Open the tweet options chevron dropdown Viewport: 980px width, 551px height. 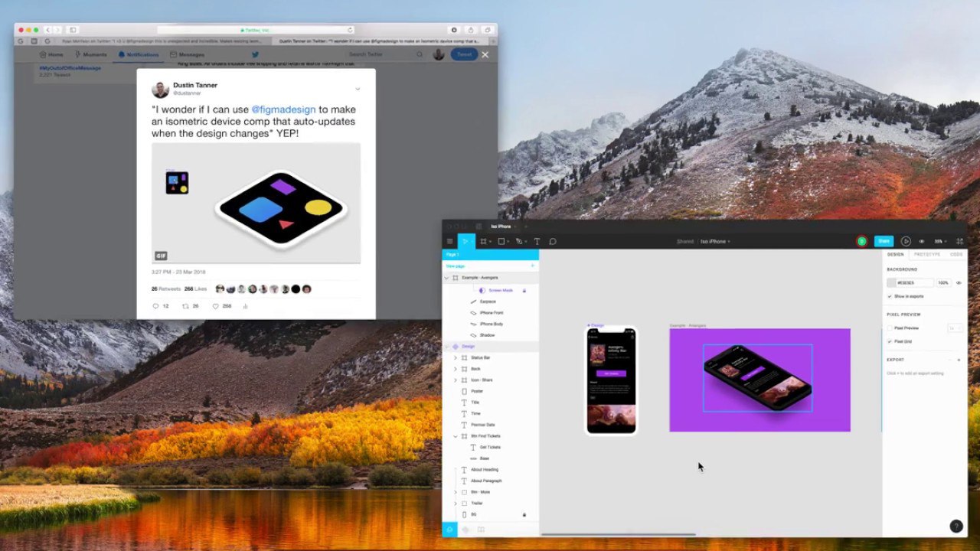click(x=357, y=89)
